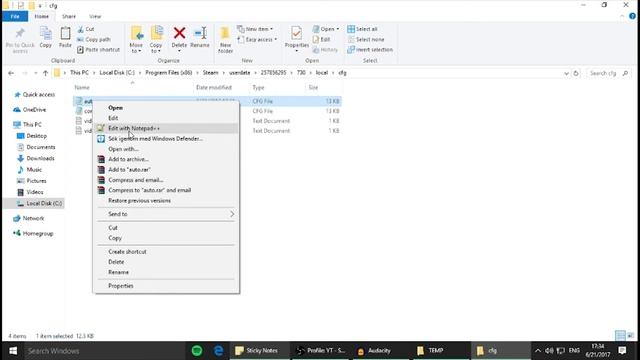Click History in the ribbon
640x360 pixels.
pos(325,50)
